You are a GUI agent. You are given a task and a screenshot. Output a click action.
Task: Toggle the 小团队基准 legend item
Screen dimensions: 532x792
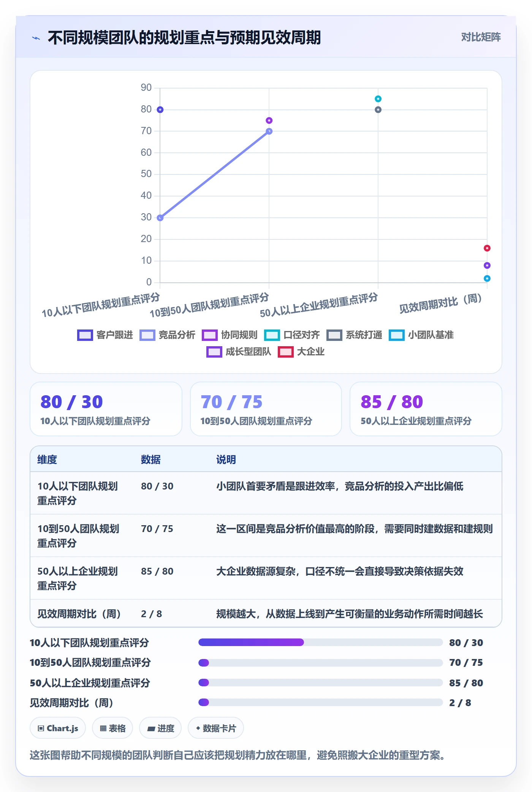[421, 335]
